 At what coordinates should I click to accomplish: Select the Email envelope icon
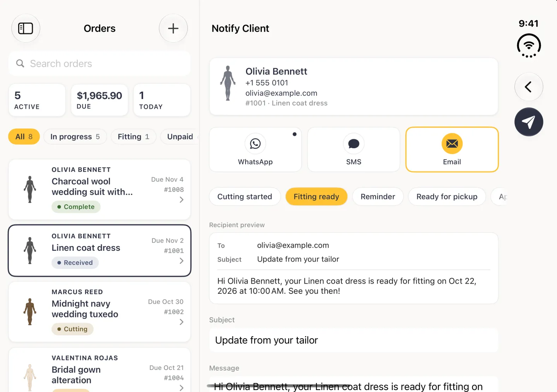(x=452, y=144)
